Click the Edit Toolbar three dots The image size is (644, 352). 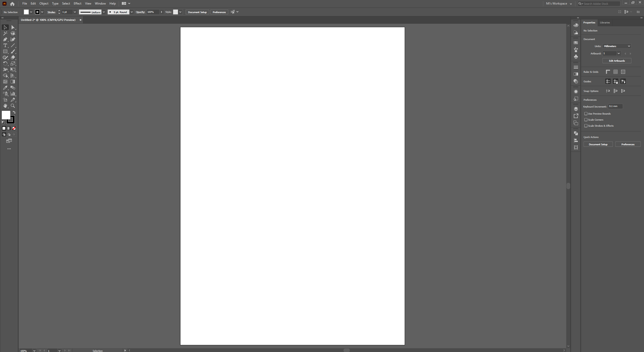click(9, 149)
